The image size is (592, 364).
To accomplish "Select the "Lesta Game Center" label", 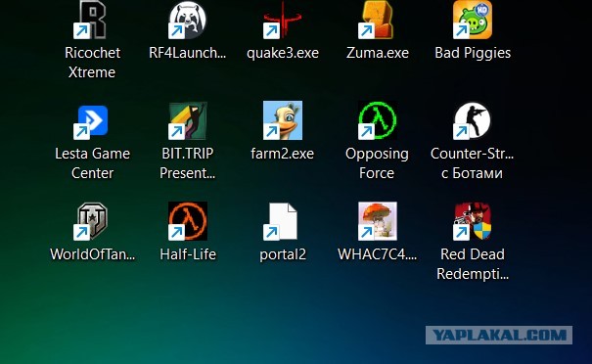I will pyautogui.click(x=93, y=163).
